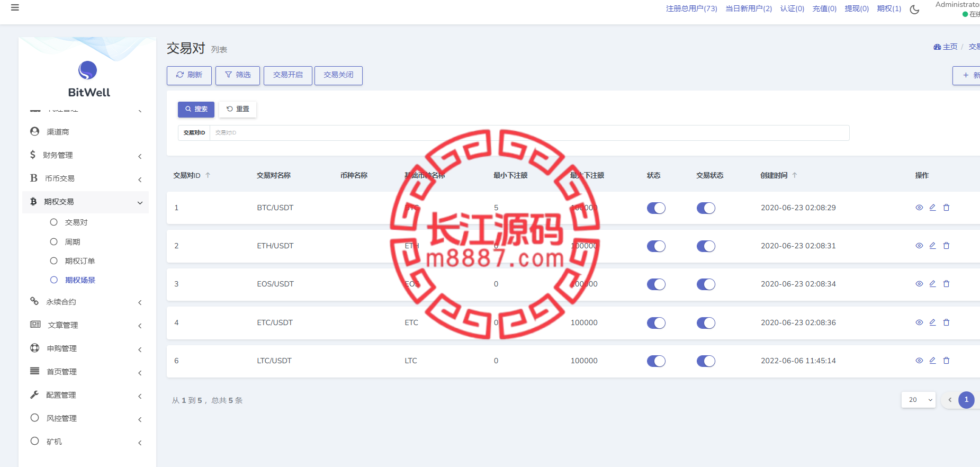Open 注册总用户(73) header link
This screenshot has width=980, height=467.
pyautogui.click(x=691, y=8)
